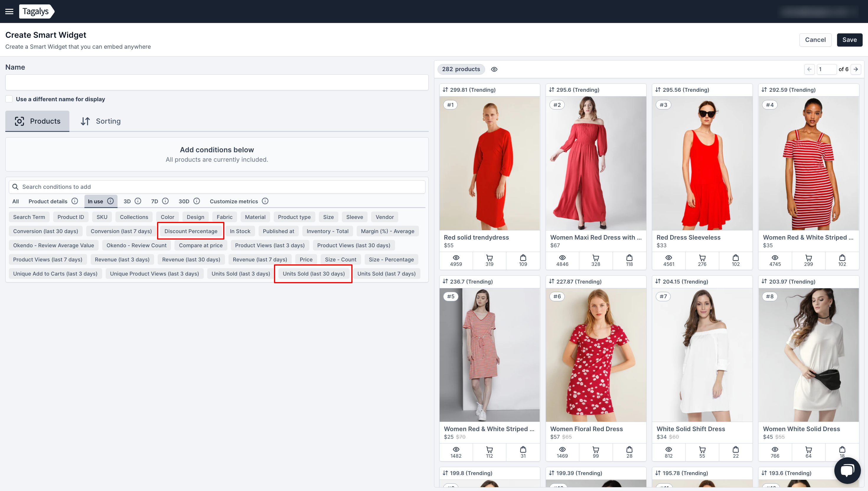This screenshot has width=868, height=491.
Task: Click the Save button
Action: (849, 40)
